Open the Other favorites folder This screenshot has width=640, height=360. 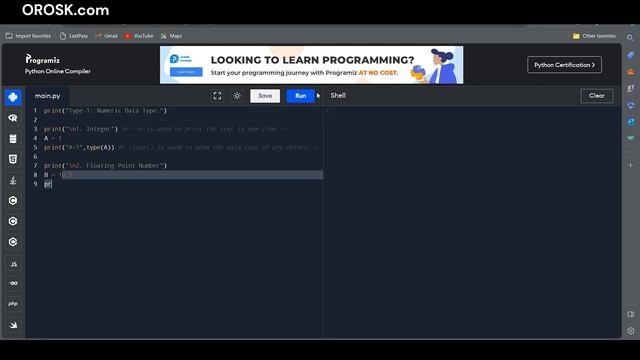pos(594,36)
